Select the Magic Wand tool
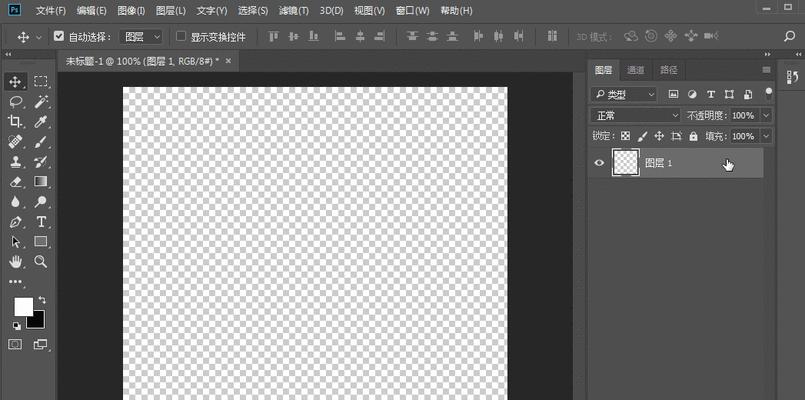This screenshot has height=400, width=805. [41, 102]
